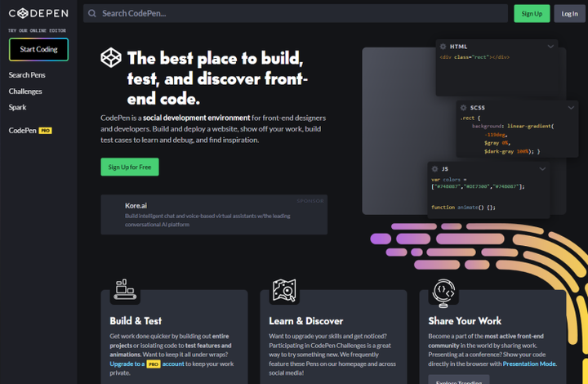Click the 'TRY OUR ONLINE EDITOR' label

pos(37,30)
